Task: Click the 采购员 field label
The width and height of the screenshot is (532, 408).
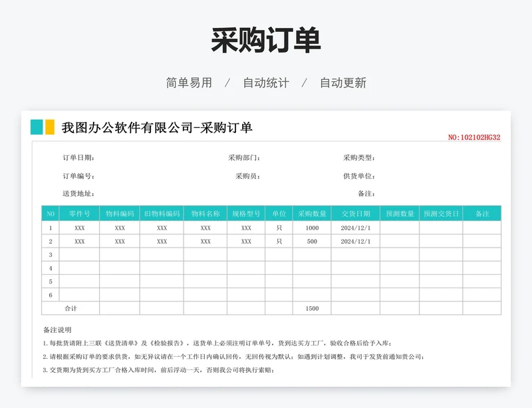Action: point(247,176)
